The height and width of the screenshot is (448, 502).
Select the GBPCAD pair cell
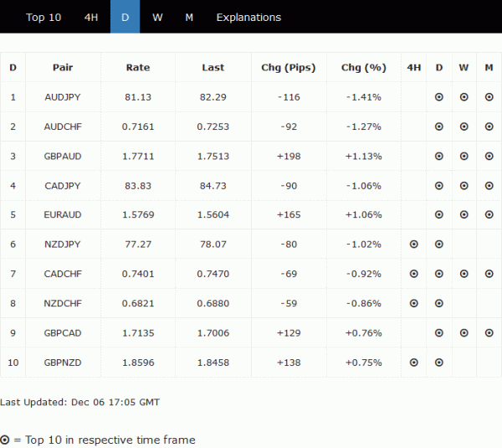tap(63, 333)
